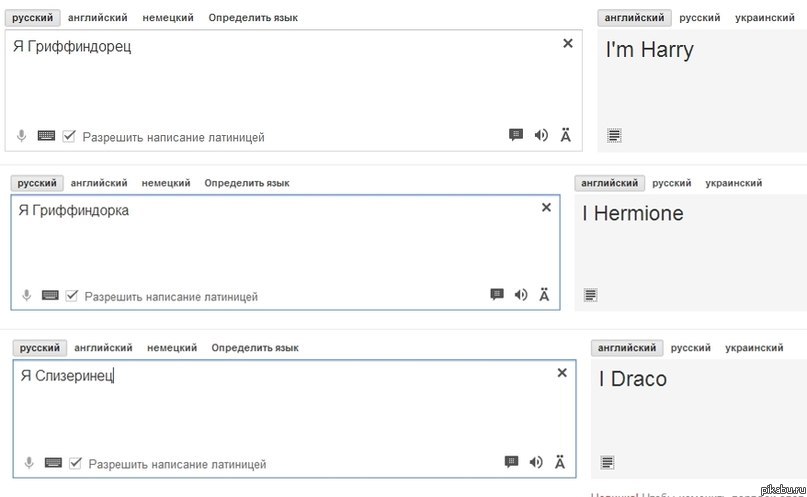Toggle Разрешить написание латиницей checkbox in top panel
This screenshot has height=497, width=807.
[x=69, y=136]
